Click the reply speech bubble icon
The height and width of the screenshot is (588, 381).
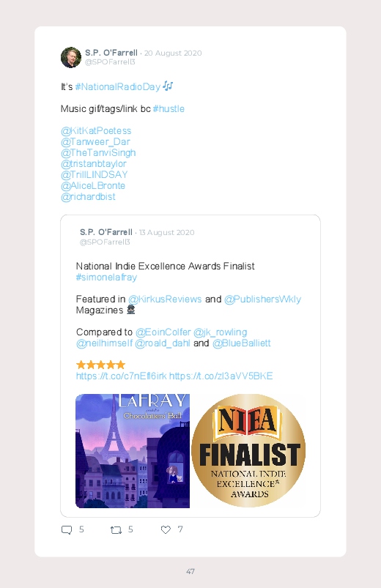pyautogui.click(x=67, y=529)
